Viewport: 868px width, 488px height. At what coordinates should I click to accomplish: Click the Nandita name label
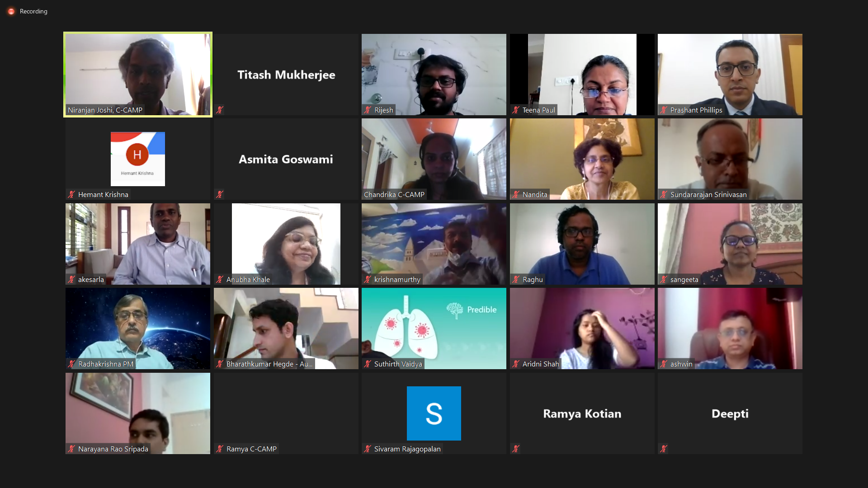[535, 194]
